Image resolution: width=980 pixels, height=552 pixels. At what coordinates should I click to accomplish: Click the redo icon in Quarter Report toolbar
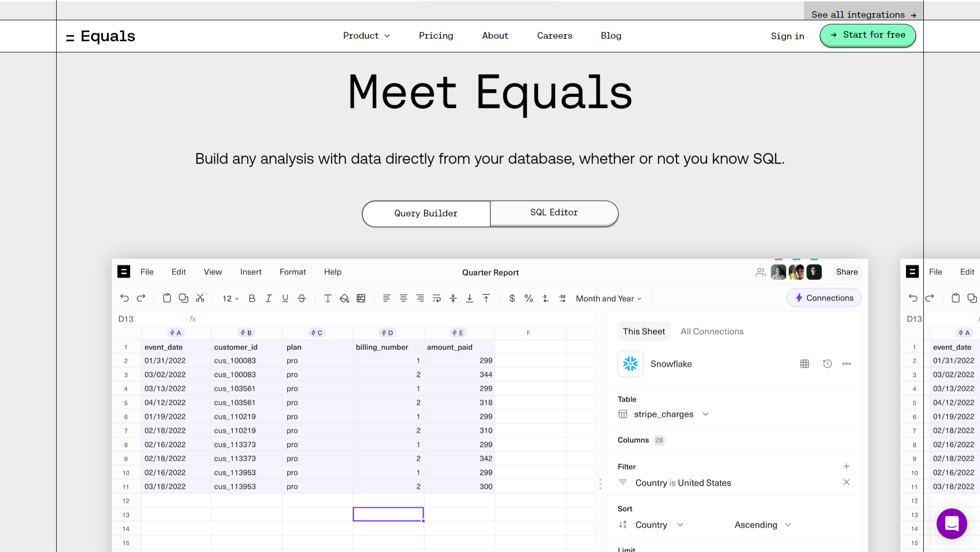141,298
